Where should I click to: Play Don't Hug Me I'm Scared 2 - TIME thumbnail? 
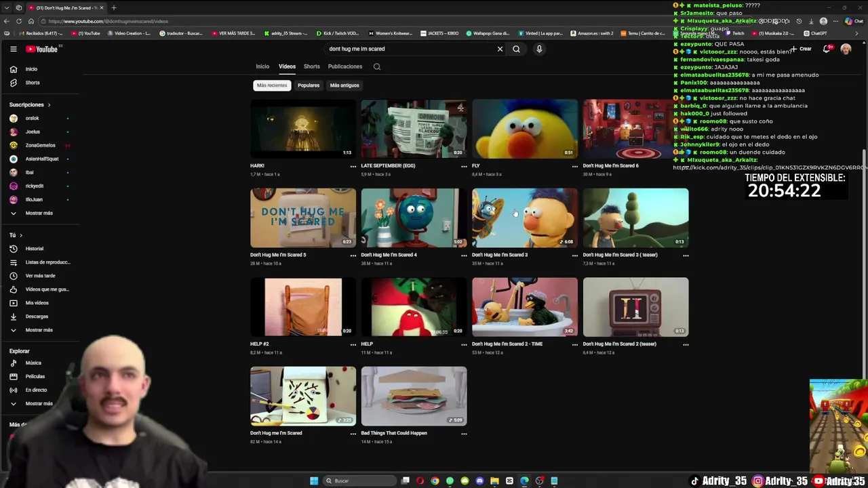(x=525, y=307)
